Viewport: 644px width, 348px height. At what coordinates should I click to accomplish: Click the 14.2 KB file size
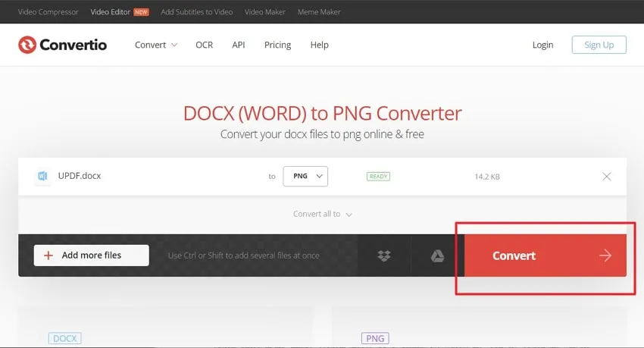point(487,177)
